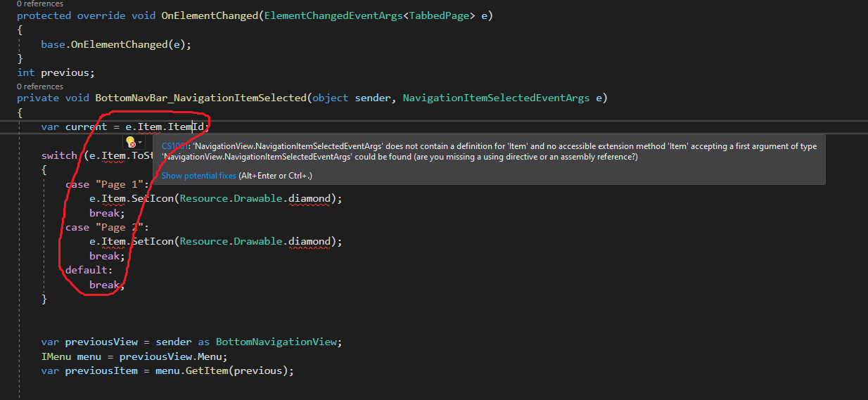Click the break statement under default

click(107, 285)
